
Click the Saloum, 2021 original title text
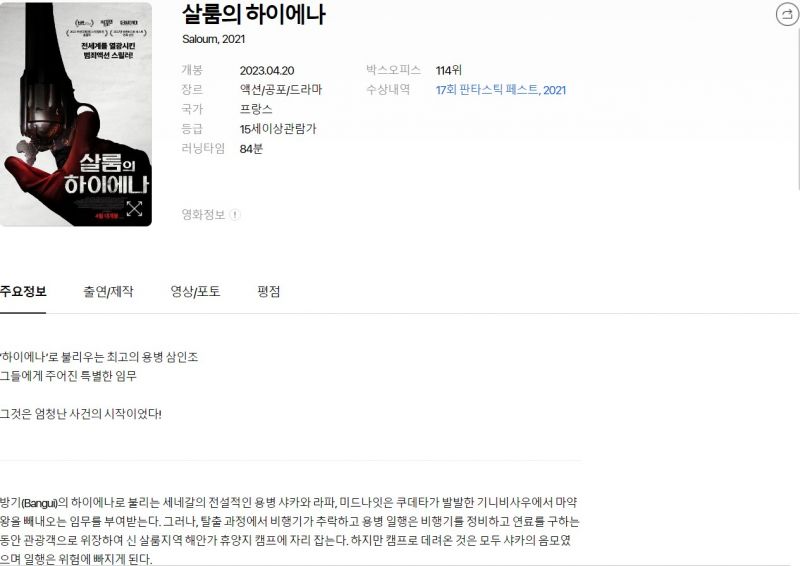[x=213, y=39]
